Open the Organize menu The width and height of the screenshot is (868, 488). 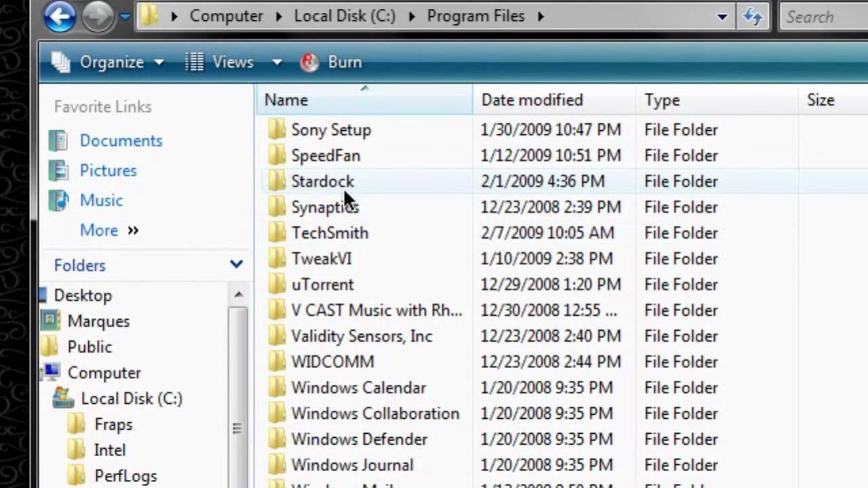click(x=111, y=62)
